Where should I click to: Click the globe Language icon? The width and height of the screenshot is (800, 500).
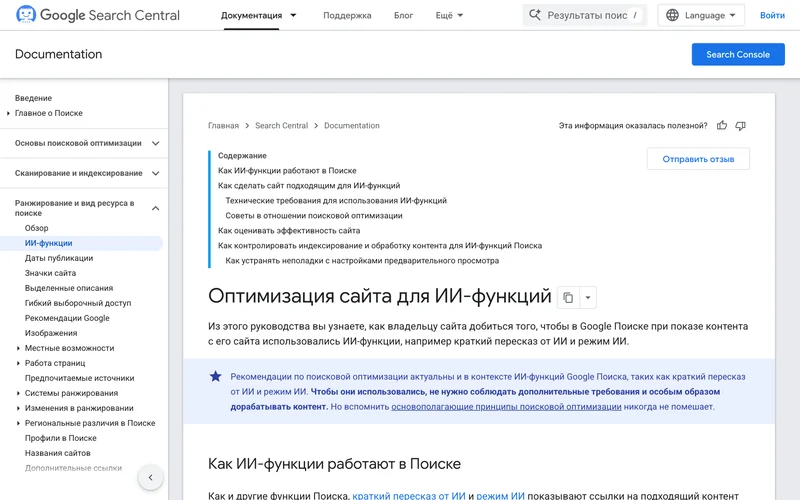pyautogui.click(x=672, y=15)
